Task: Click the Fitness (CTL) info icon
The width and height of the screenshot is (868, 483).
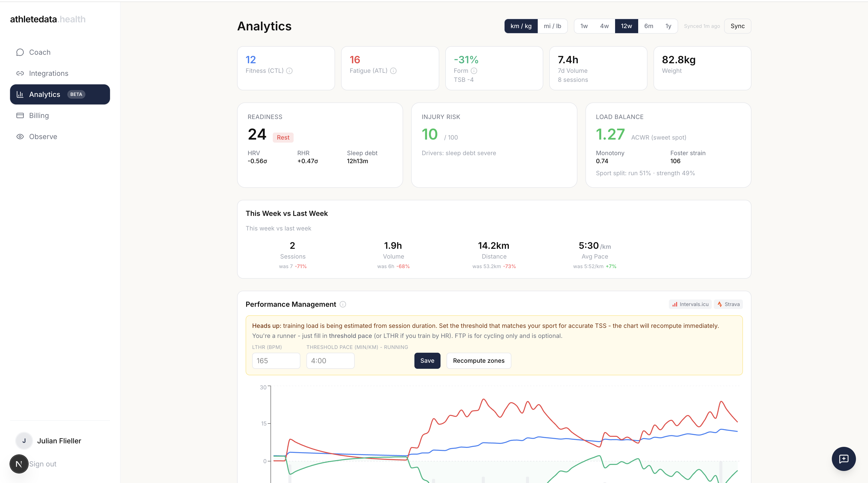Action: (289, 71)
